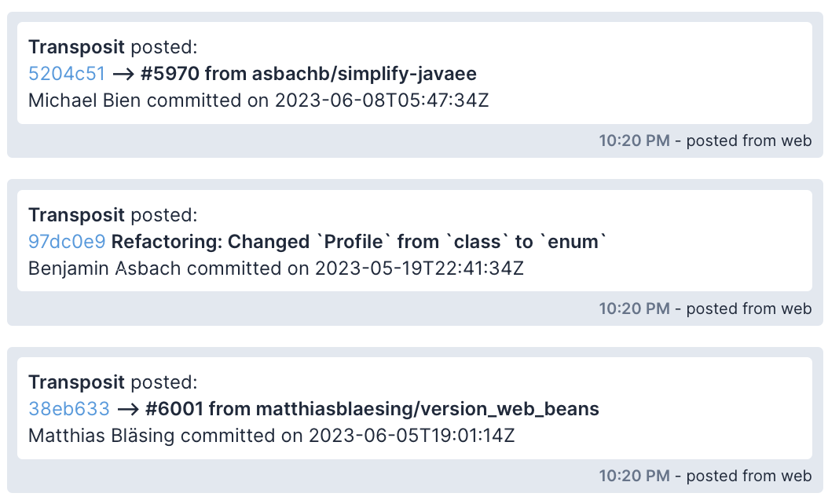Click "#5970 from asbachb/simplify-javaee" commit title

click(309, 74)
